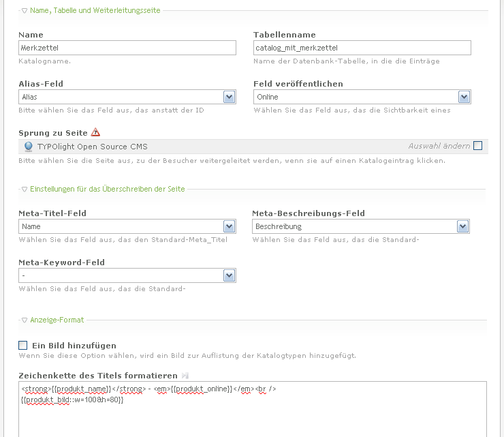Click the Sprung zu Seite label
Viewport: 504px width, 437px height.
[x=53, y=133]
